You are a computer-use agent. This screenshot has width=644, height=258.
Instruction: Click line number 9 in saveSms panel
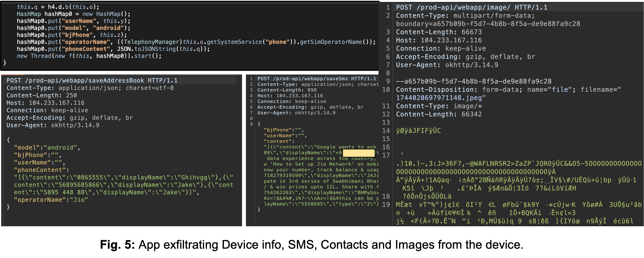251,124
